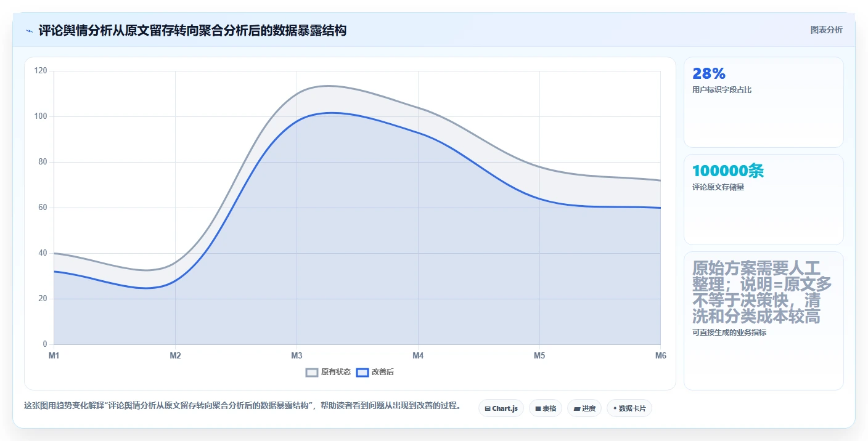Click the 100000条 value

coord(728,171)
